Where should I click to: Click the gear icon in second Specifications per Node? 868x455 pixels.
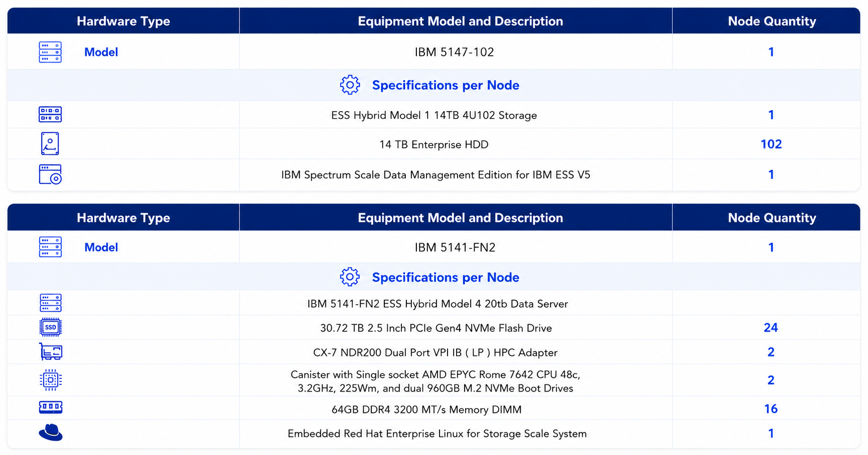350,277
